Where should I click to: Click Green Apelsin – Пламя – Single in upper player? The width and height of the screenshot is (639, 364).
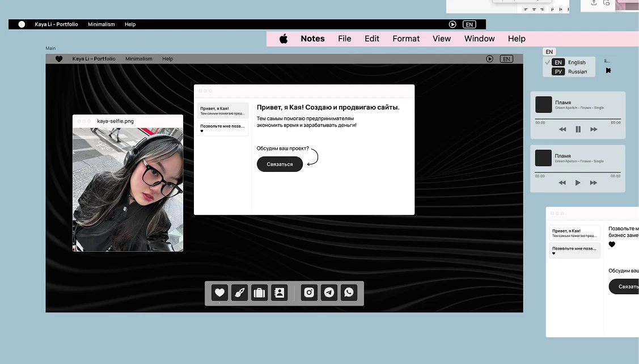pyautogui.click(x=579, y=108)
